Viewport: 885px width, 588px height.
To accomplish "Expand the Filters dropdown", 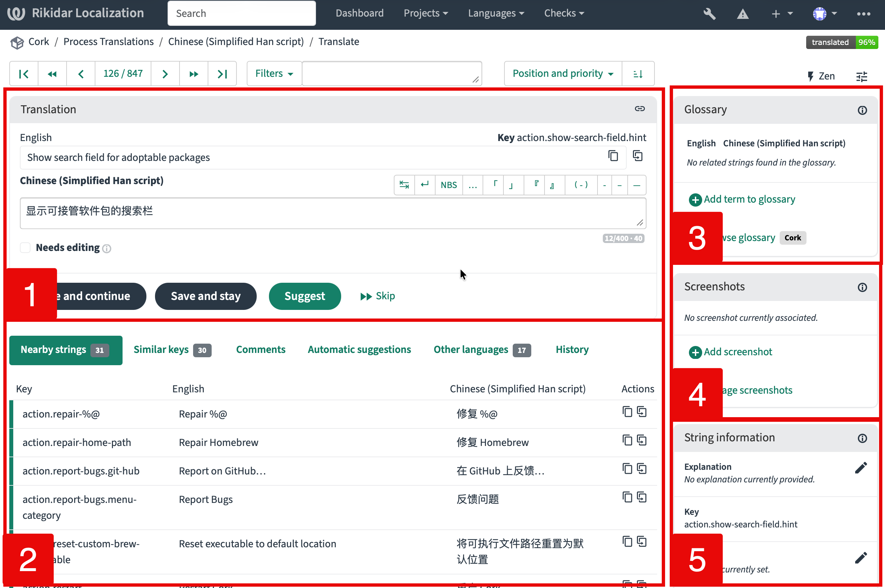I will pos(274,74).
